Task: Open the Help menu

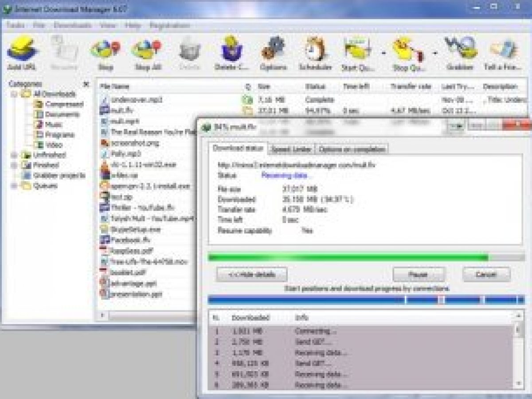Action: coord(133,25)
